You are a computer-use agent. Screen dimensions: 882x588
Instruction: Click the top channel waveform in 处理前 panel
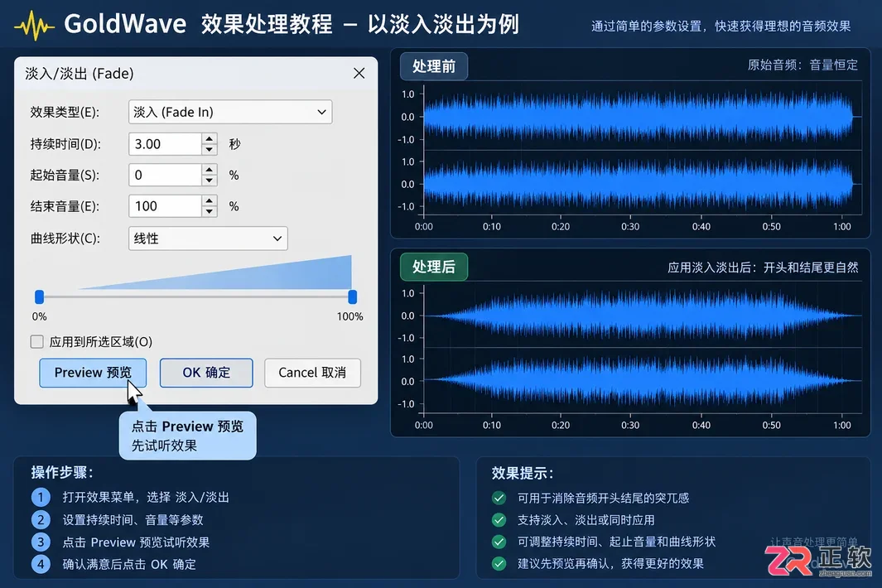coord(639,117)
